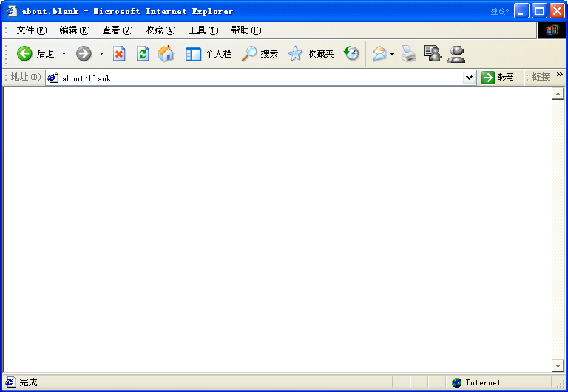Screen dimensions: 568x392
Task: Click the 链接 Links toolbar label
Action: point(541,77)
